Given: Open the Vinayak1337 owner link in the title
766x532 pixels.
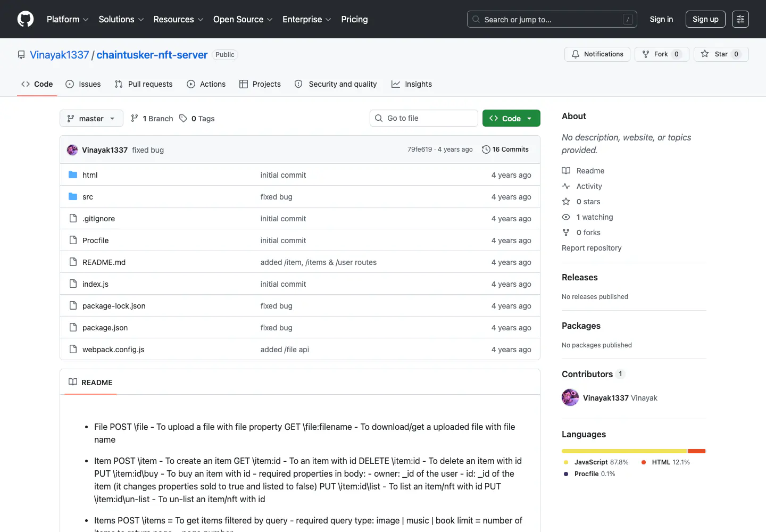Looking at the screenshot, I should click(60, 55).
